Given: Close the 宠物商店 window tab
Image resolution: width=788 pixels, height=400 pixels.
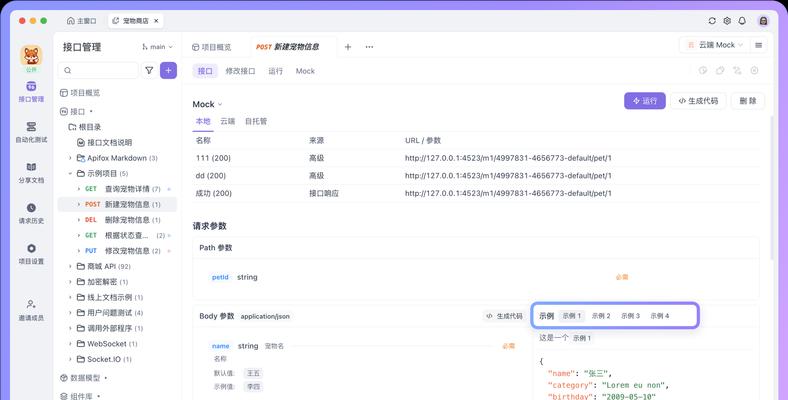Looking at the screenshot, I should tap(156, 21).
